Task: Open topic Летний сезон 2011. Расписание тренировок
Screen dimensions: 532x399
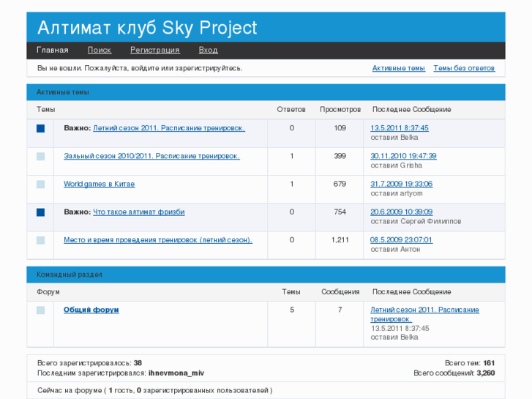Action: (169, 128)
